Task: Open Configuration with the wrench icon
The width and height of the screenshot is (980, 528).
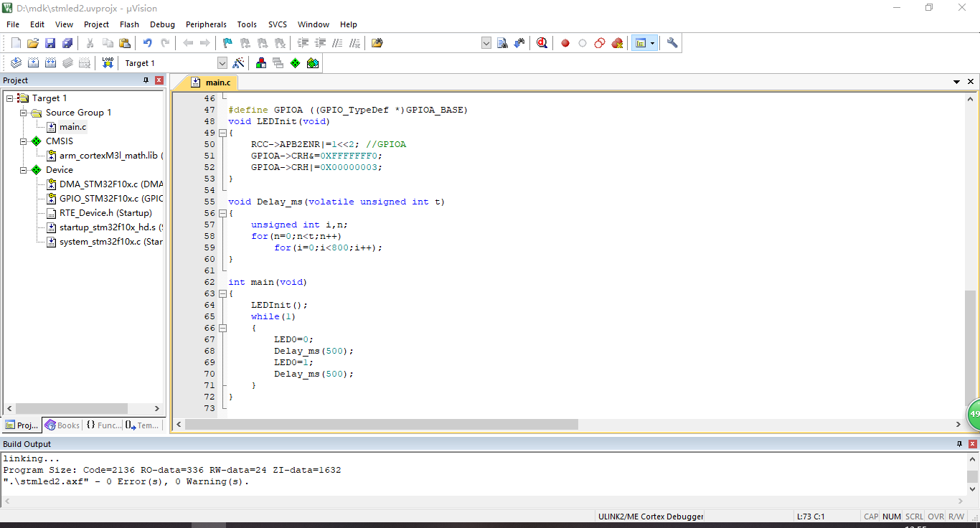Action: tap(672, 43)
